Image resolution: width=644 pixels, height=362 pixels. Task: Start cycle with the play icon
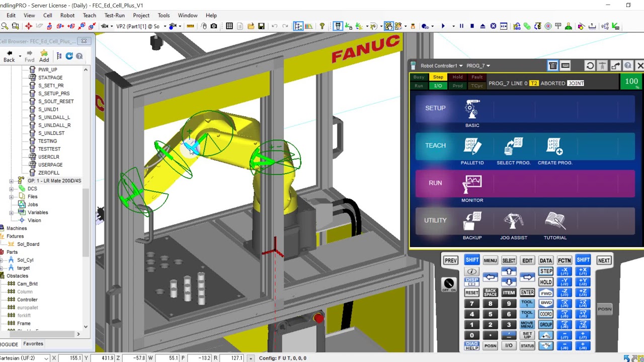click(443, 26)
